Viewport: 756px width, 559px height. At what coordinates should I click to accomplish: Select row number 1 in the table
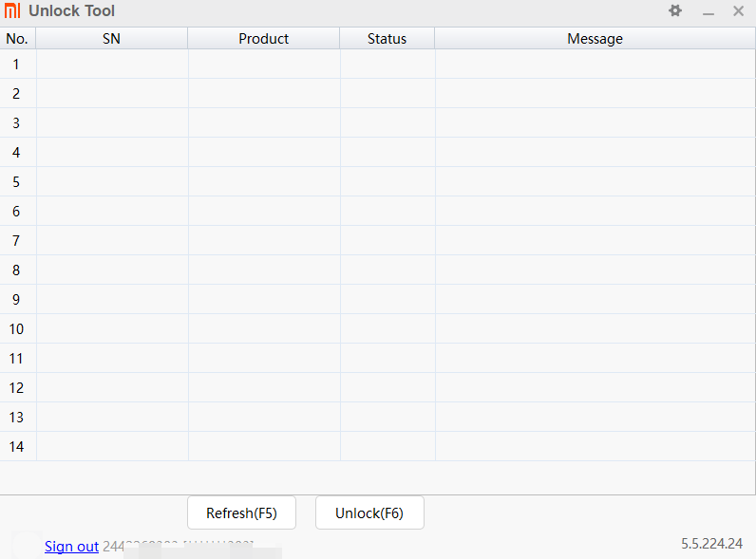(x=16, y=65)
